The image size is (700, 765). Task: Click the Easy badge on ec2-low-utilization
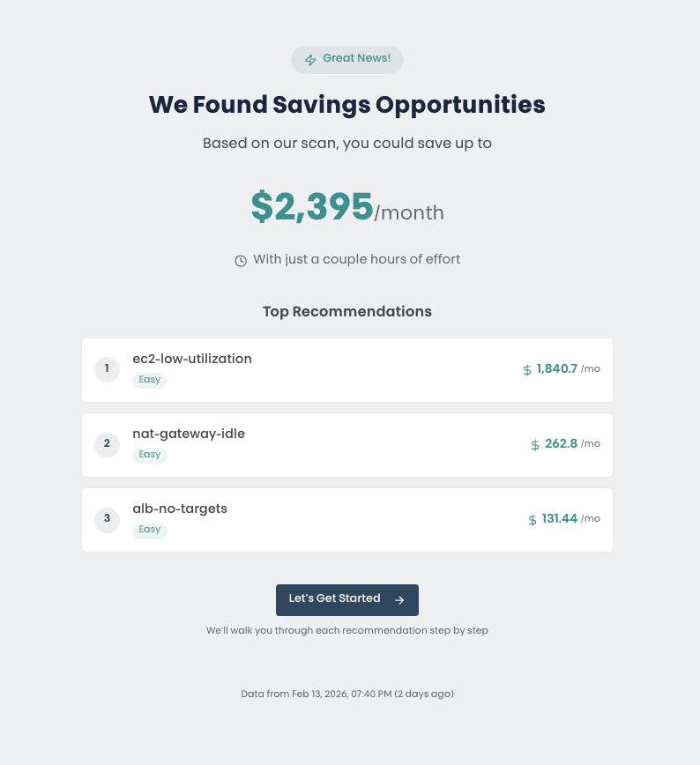click(149, 380)
